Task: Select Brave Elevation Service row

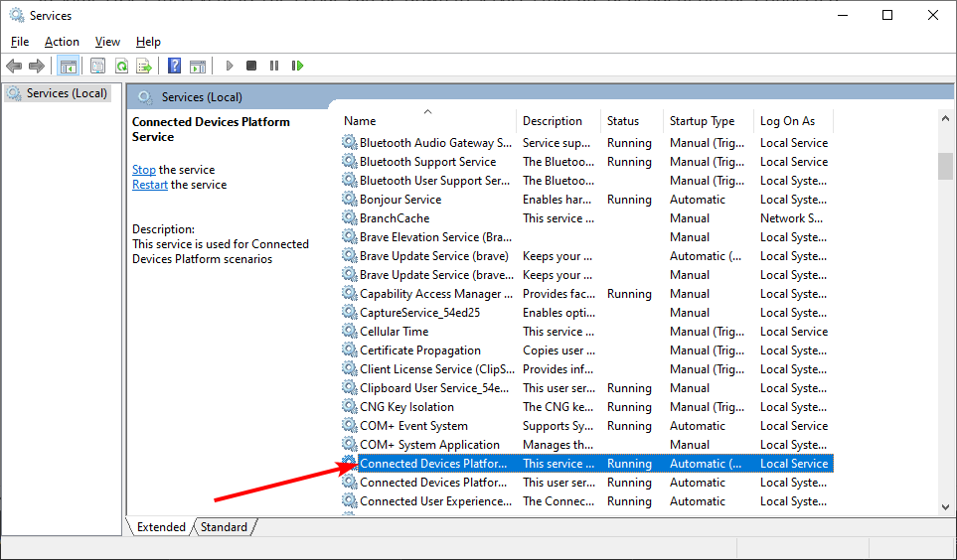Action: pyautogui.click(x=586, y=236)
